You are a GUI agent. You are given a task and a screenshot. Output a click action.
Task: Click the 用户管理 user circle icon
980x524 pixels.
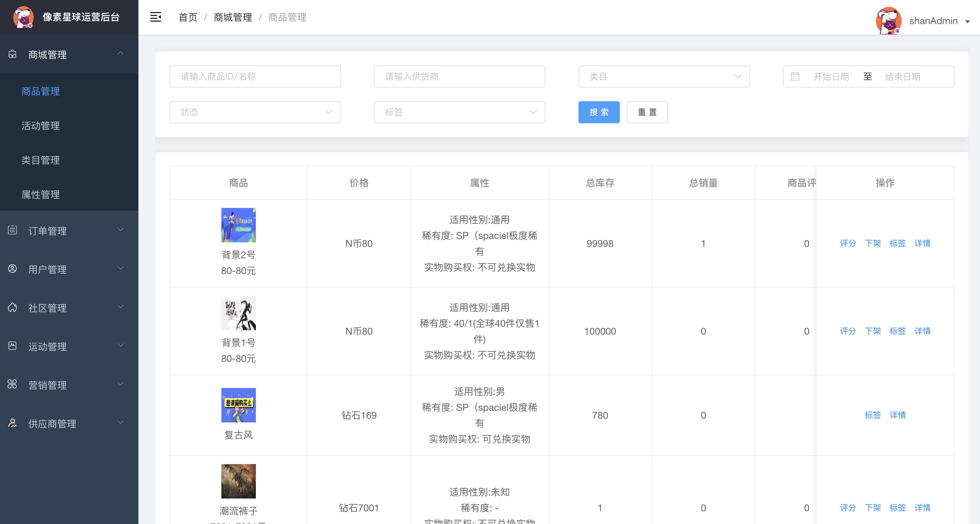click(x=12, y=269)
